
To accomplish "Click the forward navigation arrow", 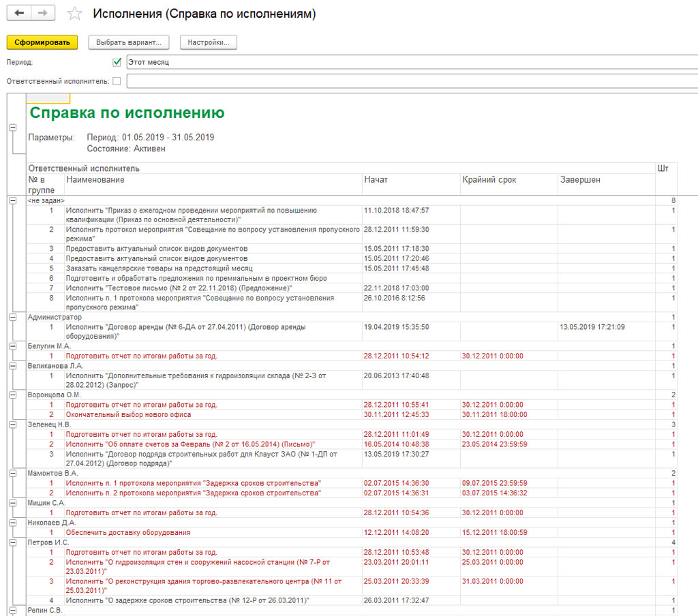I will (43, 14).
